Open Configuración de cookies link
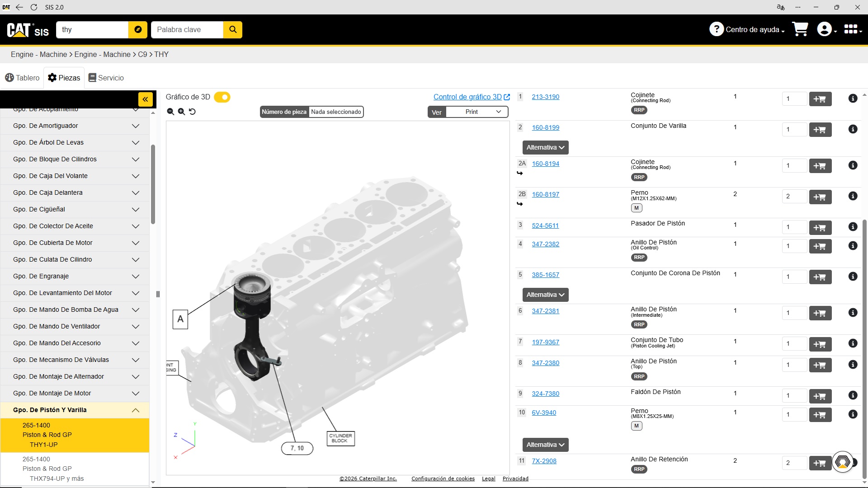 (443, 479)
